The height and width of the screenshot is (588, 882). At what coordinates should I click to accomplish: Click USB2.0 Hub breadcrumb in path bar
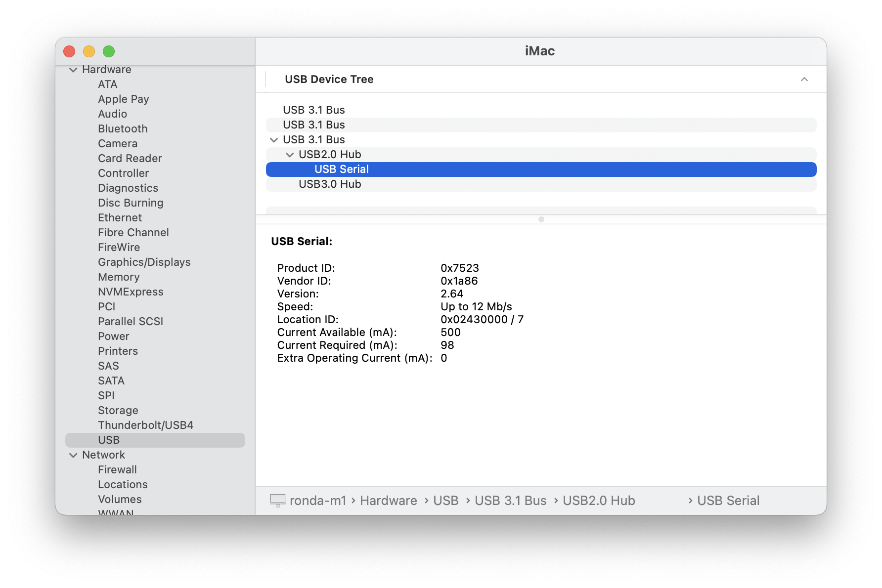599,501
